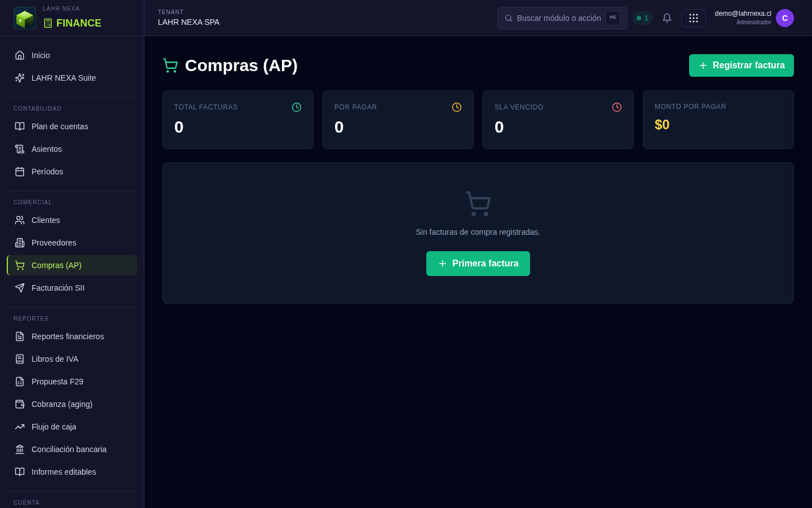View Flujo de caja
Screen dimensions: 812x508
click(x=72, y=427)
